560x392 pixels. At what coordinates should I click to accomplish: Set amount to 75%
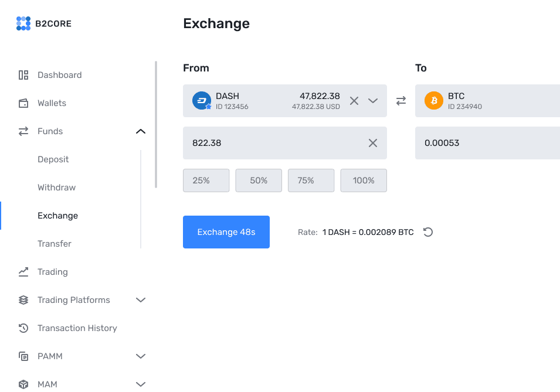click(311, 180)
